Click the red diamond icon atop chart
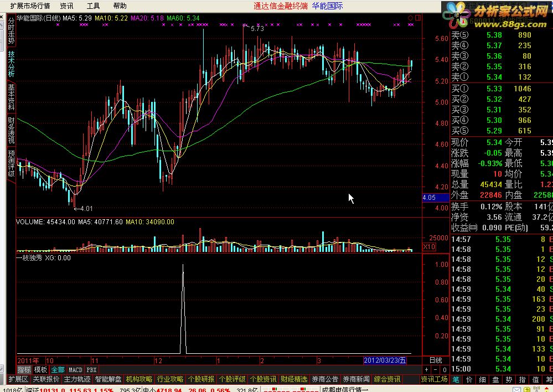This screenshot has height=392, width=553. [410, 18]
